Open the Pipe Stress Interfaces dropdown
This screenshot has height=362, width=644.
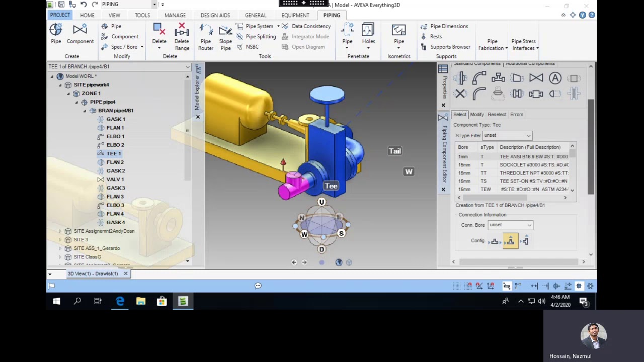(x=525, y=45)
